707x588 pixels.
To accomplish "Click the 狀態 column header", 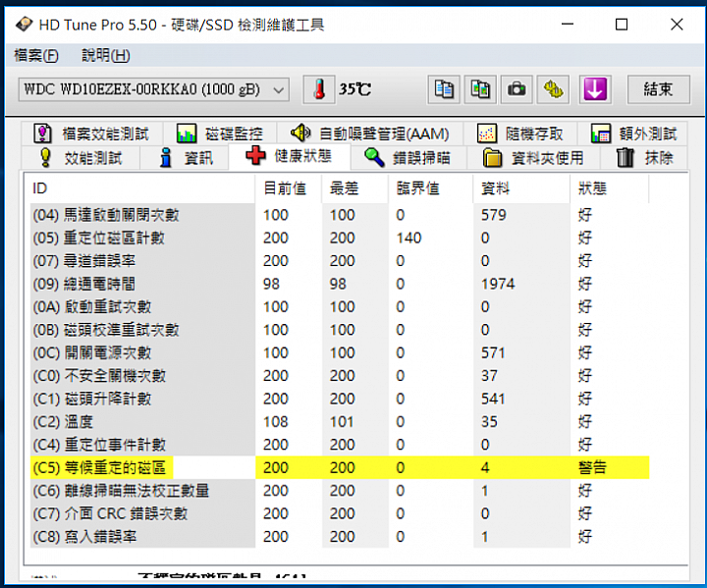I will click(x=610, y=188).
